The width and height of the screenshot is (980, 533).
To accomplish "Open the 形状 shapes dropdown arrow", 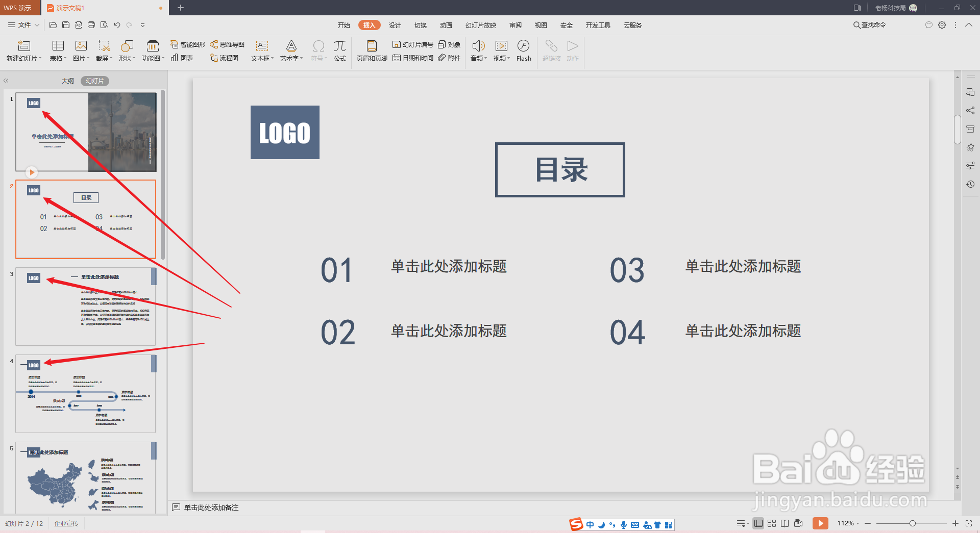I will click(x=134, y=58).
